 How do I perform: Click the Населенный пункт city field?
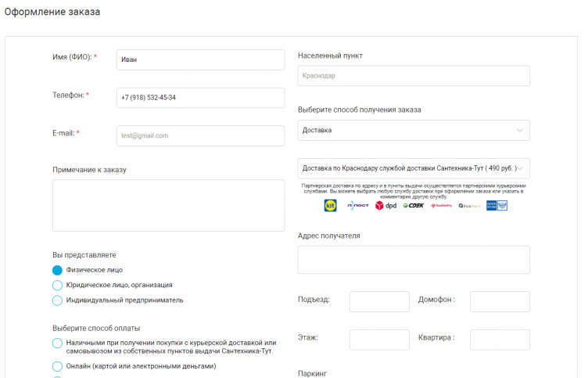click(414, 75)
